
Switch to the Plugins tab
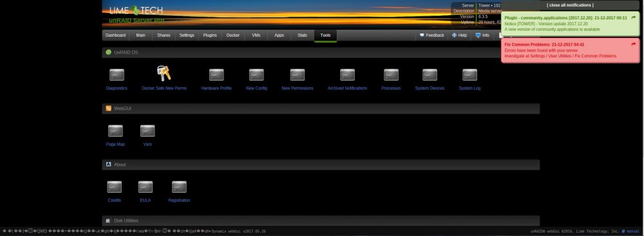coord(210,35)
